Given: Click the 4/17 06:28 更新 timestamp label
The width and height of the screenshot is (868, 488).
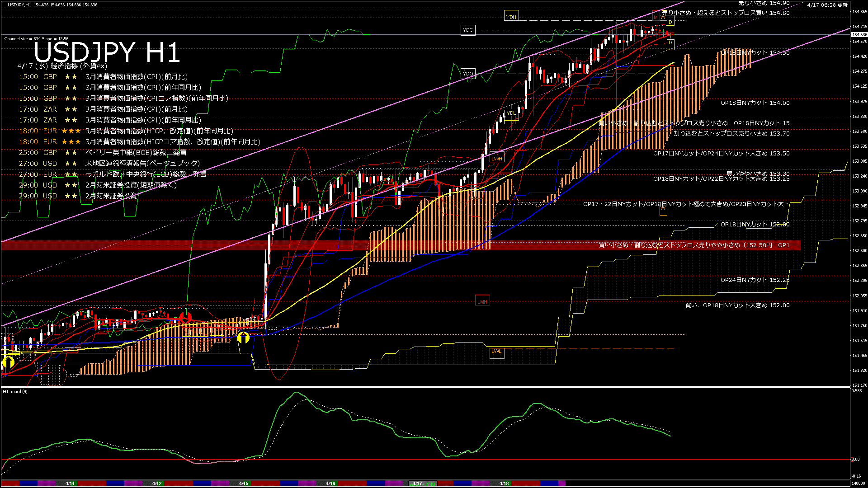Looking at the screenshot, I should coord(827,5).
